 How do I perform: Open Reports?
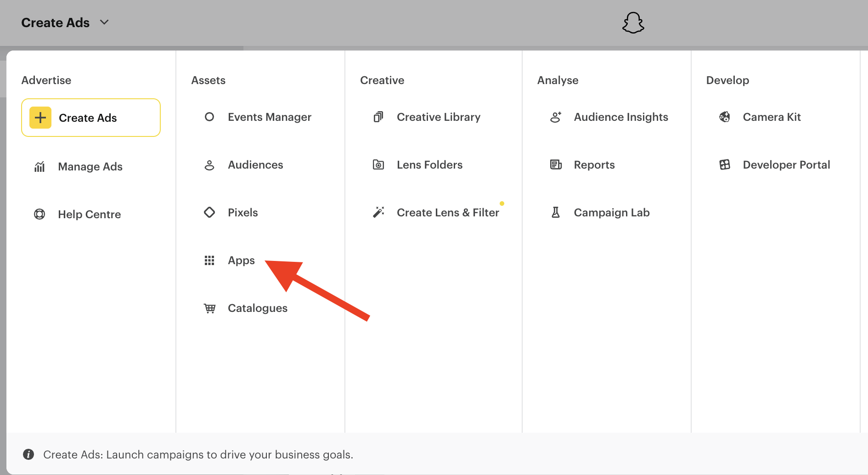point(594,165)
